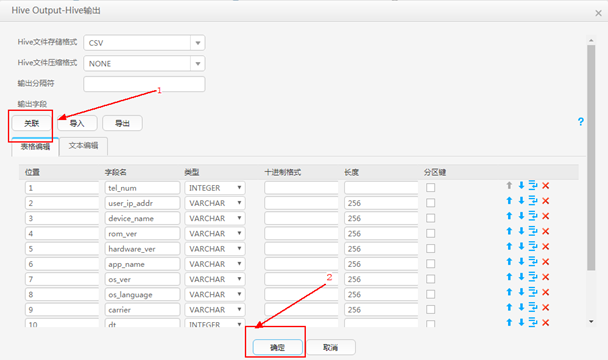Move carrier row up
The image size is (608, 360).
coord(509,307)
